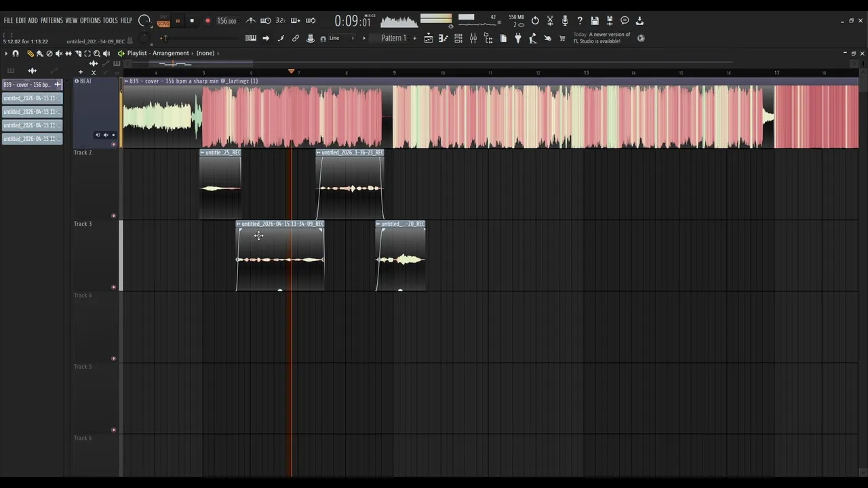Open the Channel rack
The height and width of the screenshot is (488, 868).
tap(458, 39)
